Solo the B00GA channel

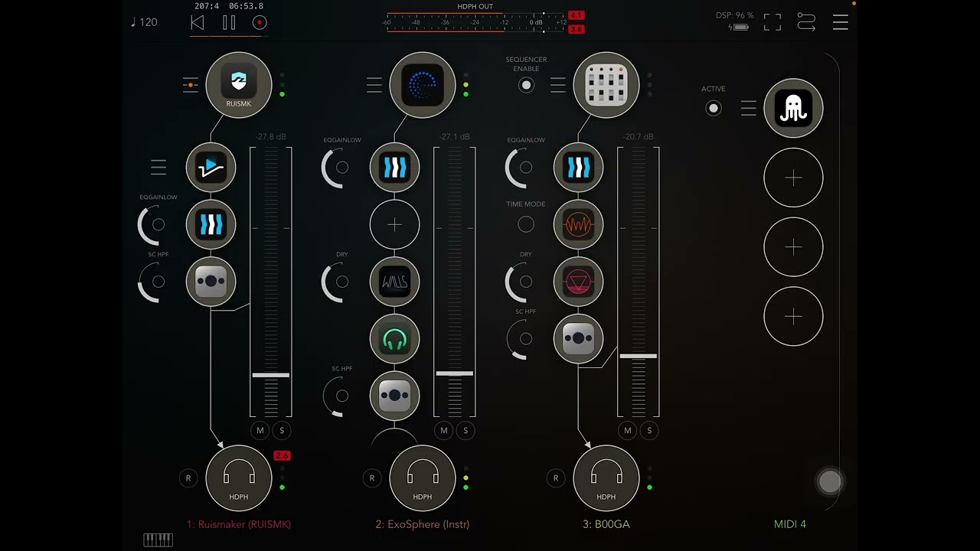(649, 431)
